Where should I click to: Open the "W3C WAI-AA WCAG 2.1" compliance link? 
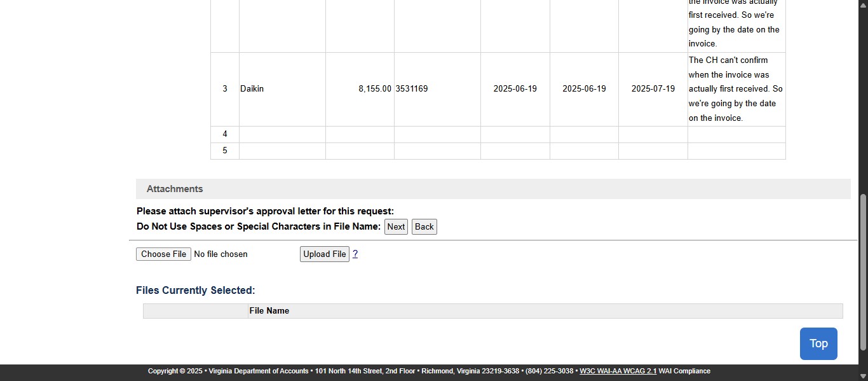pos(618,371)
